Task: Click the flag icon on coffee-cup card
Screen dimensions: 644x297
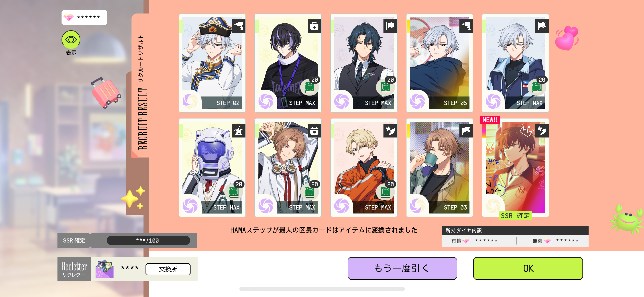Action: [x=466, y=131]
